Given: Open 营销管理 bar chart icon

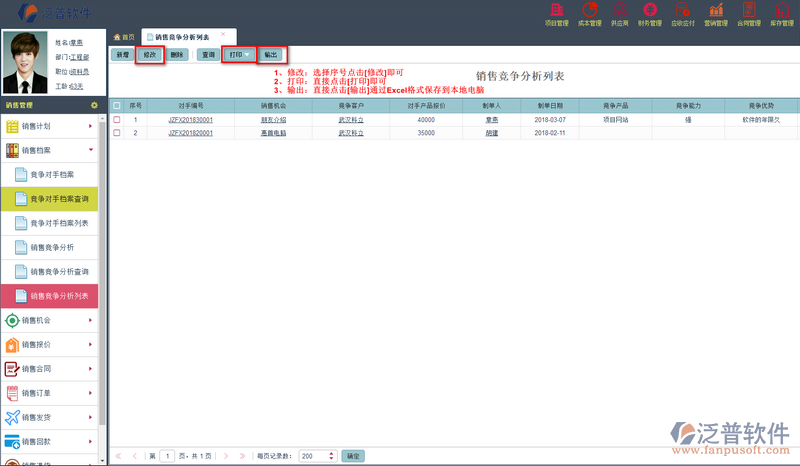Looking at the screenshot, I should pos(715,10).
